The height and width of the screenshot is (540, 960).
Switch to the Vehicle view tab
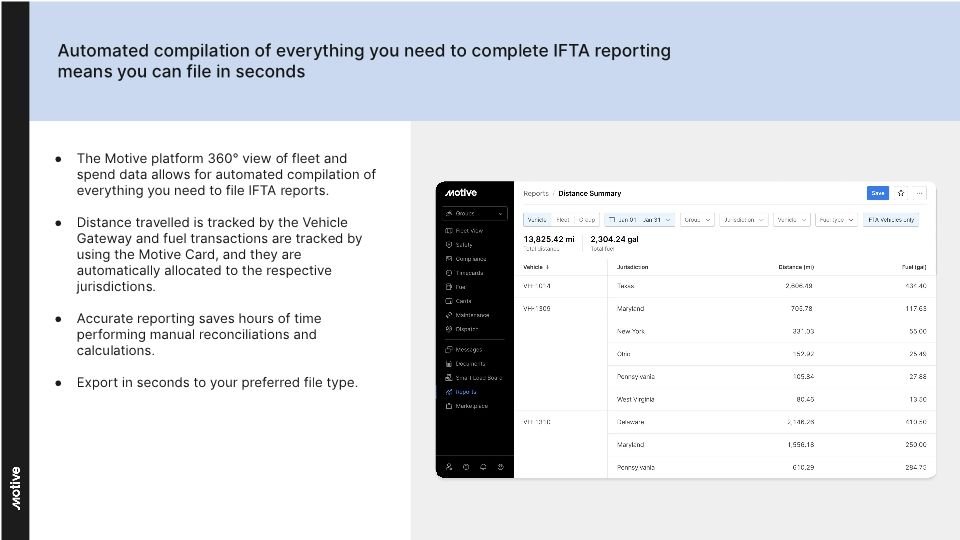point(537,220)
